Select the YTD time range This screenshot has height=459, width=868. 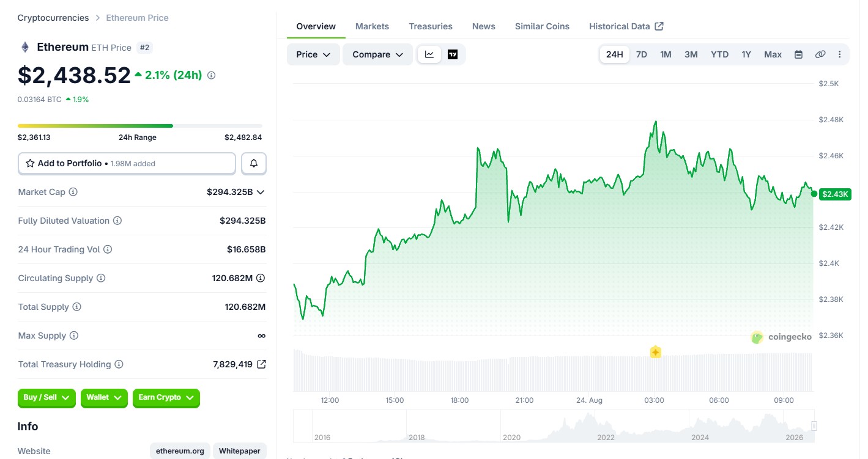pyautogui.click(x=720, y=54)
